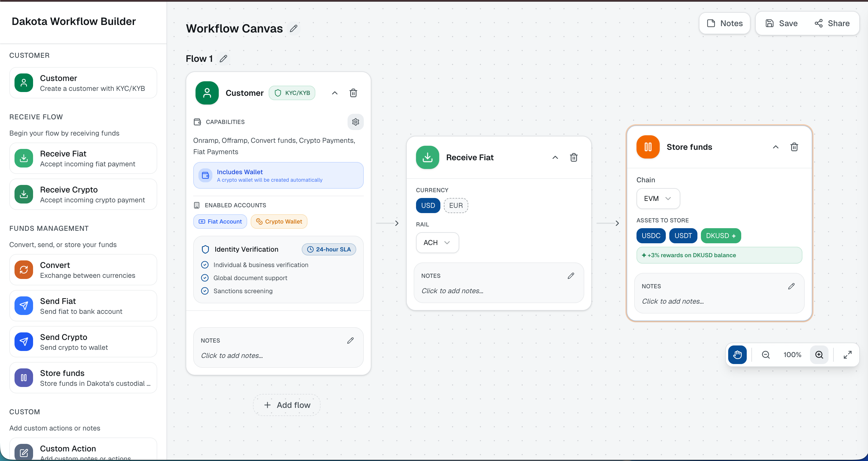Click pencil icon next to Workflow Canvas title
This screenshot has height=461, width=868.
pos(294,28)
